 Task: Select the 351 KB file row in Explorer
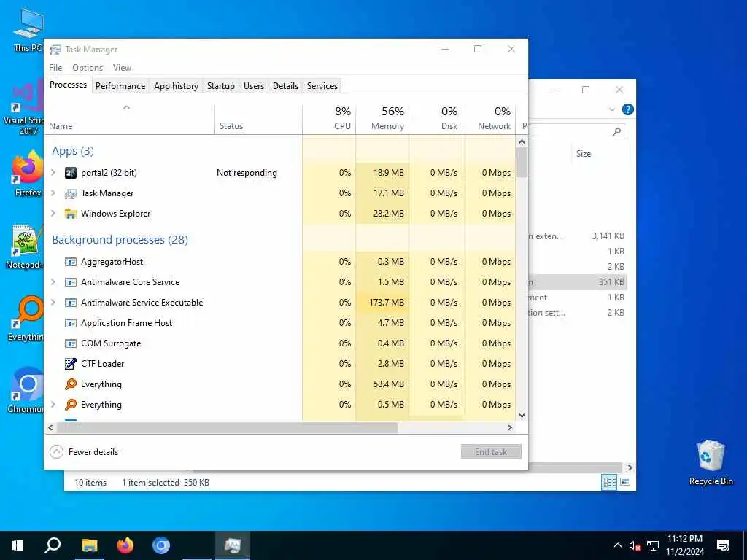[578, 282]
